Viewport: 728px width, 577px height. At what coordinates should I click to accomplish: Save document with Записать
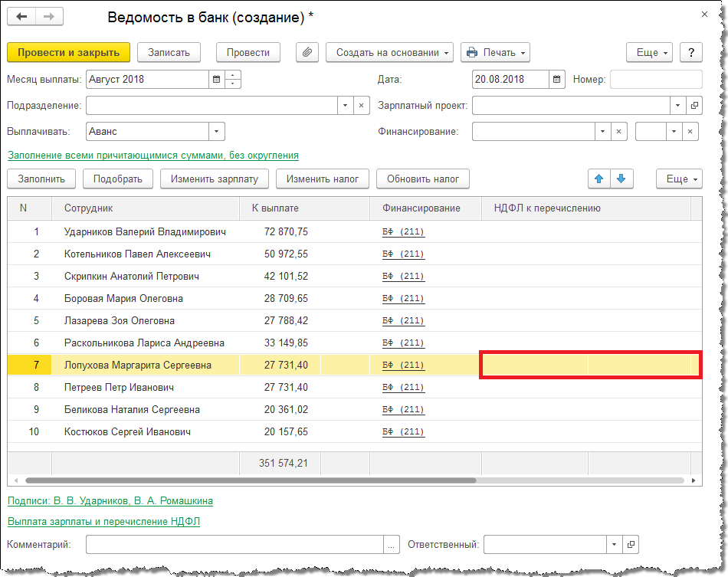point(169,52)
